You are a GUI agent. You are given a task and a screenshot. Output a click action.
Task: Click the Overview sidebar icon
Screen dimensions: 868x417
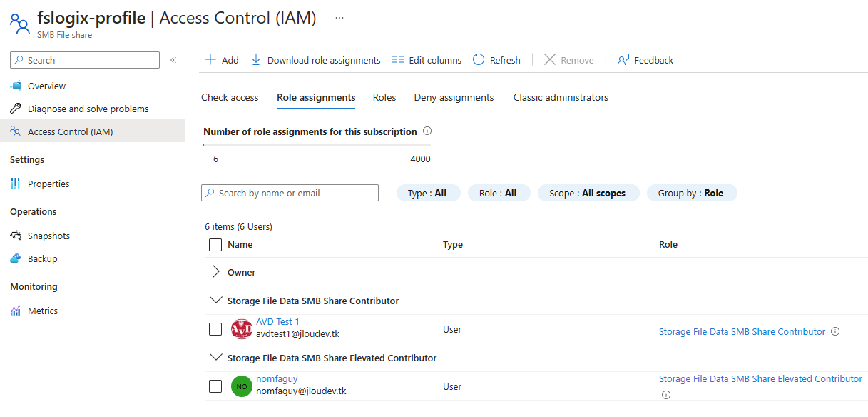[16, 86]
